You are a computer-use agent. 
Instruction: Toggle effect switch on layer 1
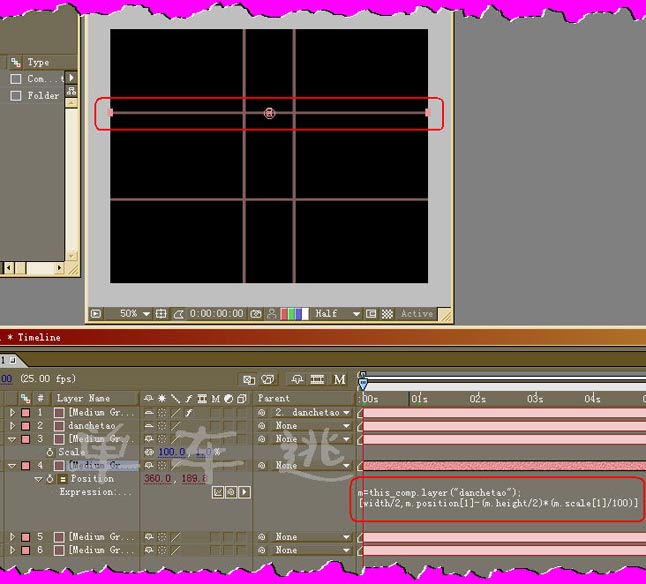click(x=189, y=412)
